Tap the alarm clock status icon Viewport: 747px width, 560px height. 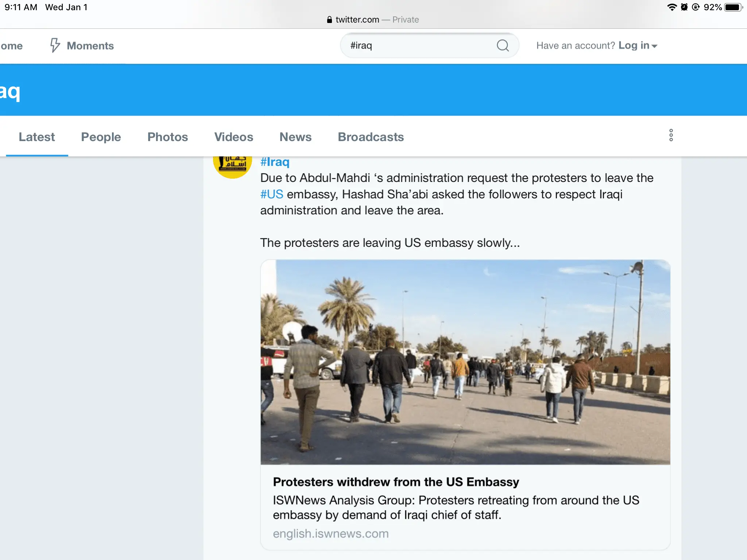[x=684, y=7]
